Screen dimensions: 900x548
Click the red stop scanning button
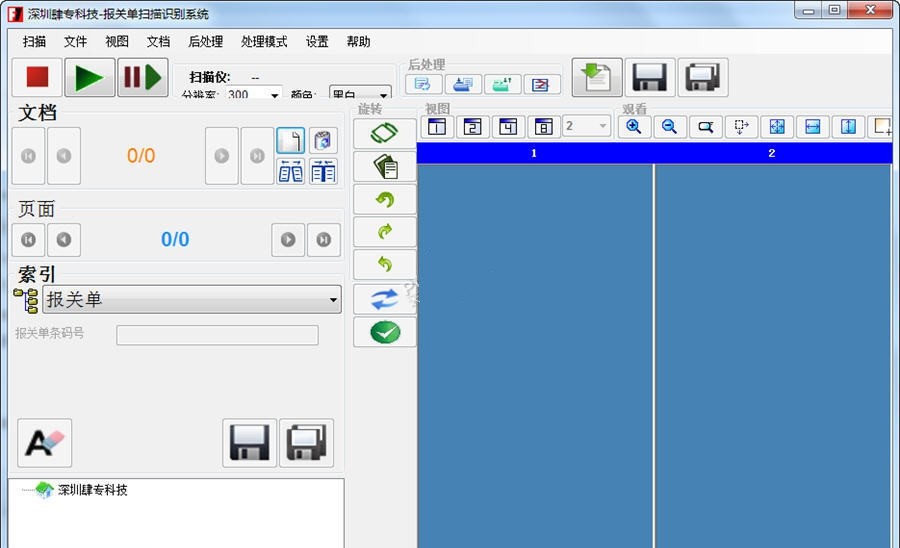click(37, 77)
